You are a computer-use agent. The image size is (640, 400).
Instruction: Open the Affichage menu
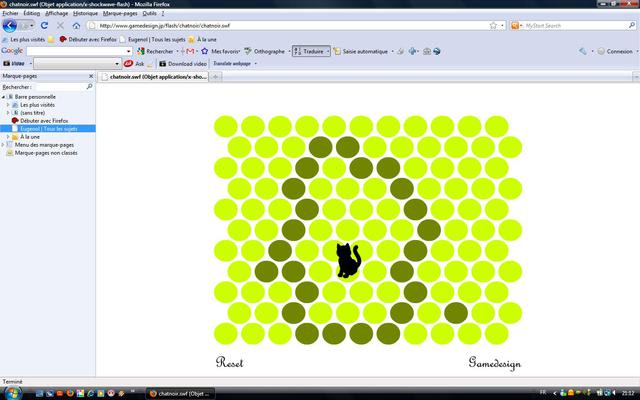coord(56,13)
